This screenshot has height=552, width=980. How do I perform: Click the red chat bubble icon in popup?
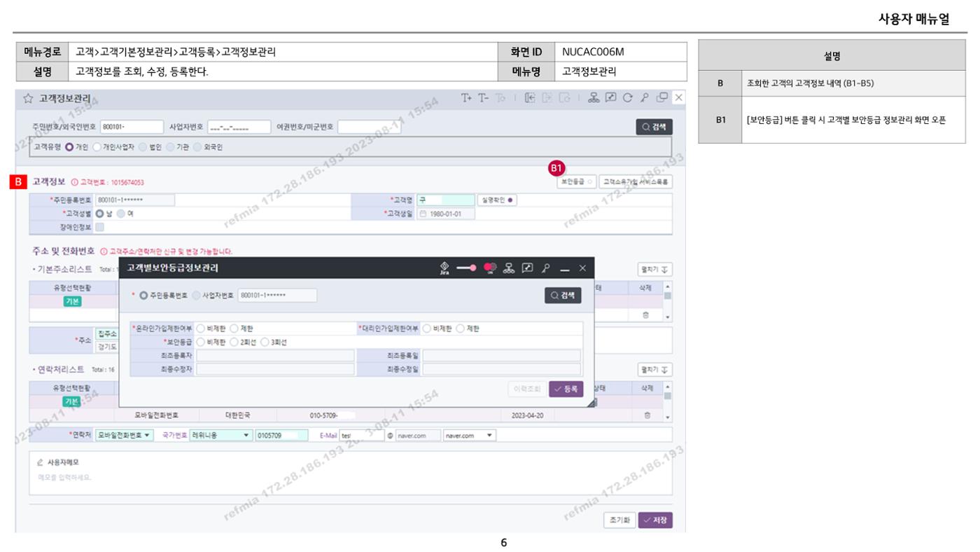point(489,268)
